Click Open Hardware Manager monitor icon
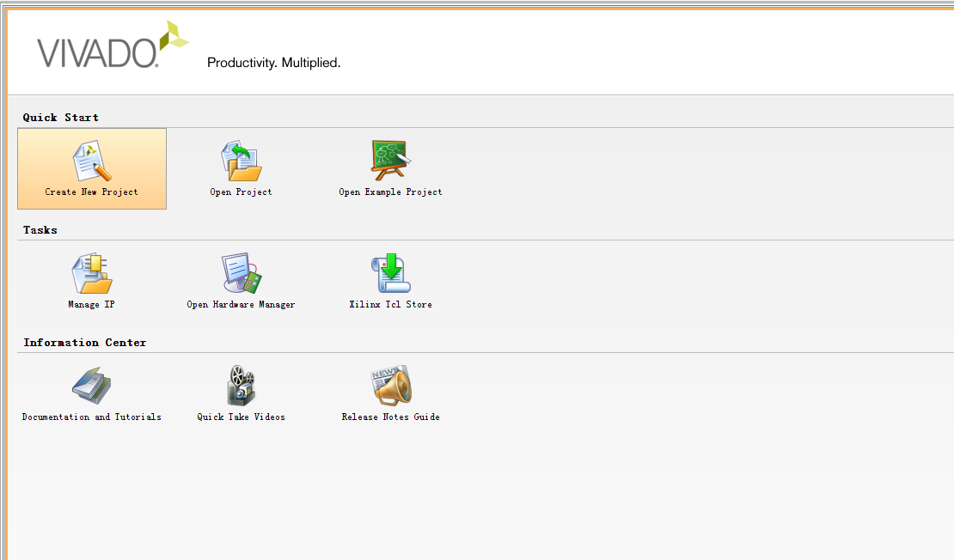 [x=241, y=273]
